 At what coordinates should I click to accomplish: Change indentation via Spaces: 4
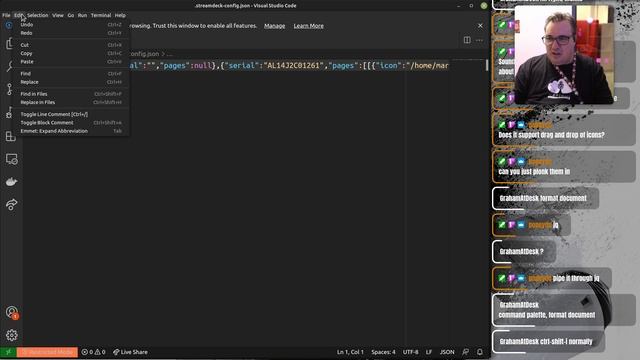(383, 352)
